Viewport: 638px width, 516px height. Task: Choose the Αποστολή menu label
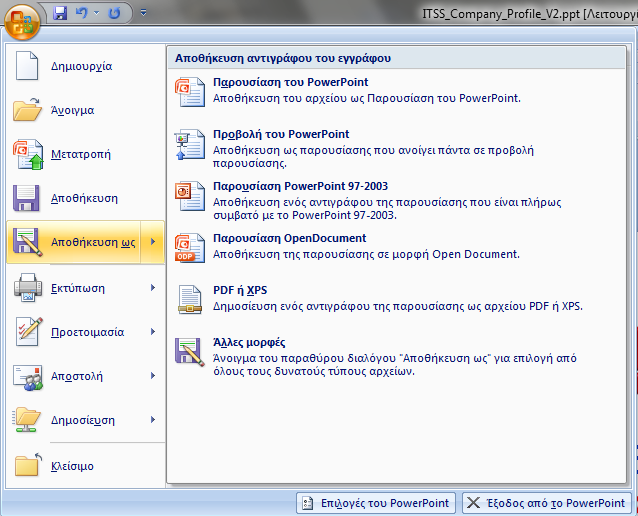(x=77, y=376)
